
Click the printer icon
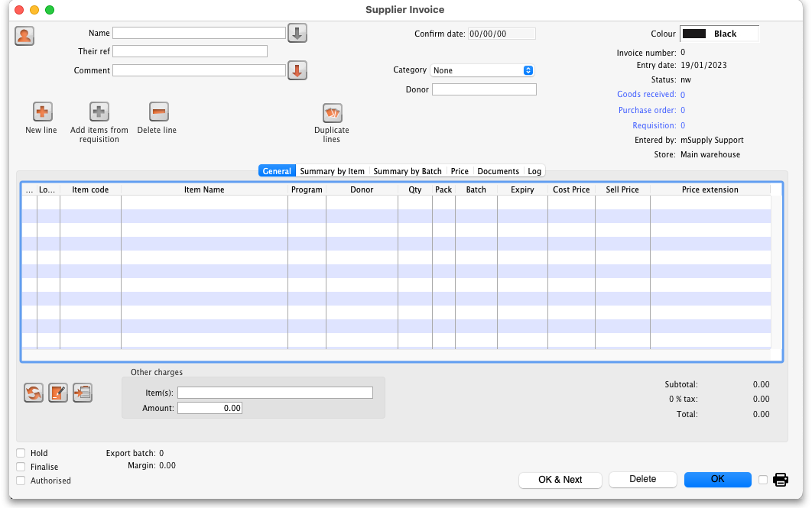click(780, 480)
